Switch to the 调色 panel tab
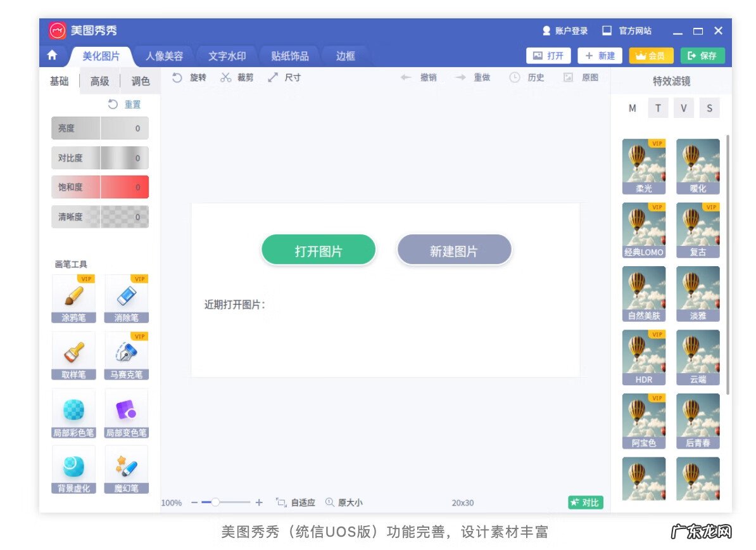Image resolution: width=756 pixels, height=550 pixels. [x=139, y=81]
